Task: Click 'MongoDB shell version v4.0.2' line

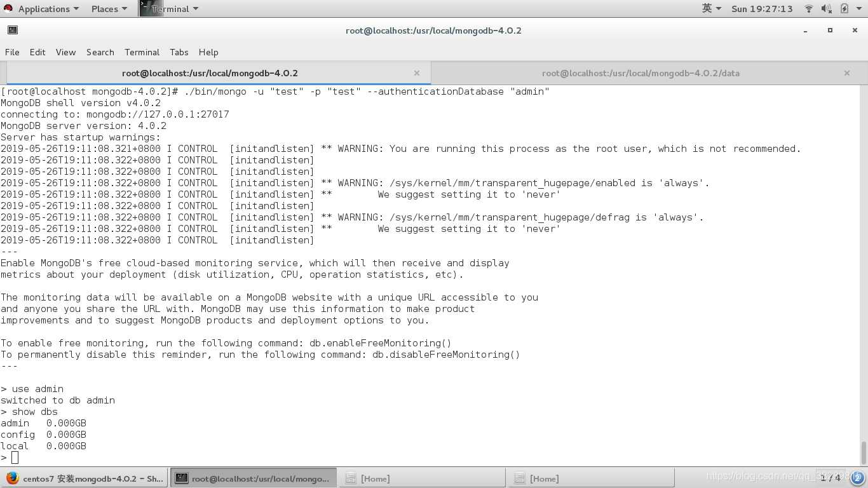Action: pos(81,103)
